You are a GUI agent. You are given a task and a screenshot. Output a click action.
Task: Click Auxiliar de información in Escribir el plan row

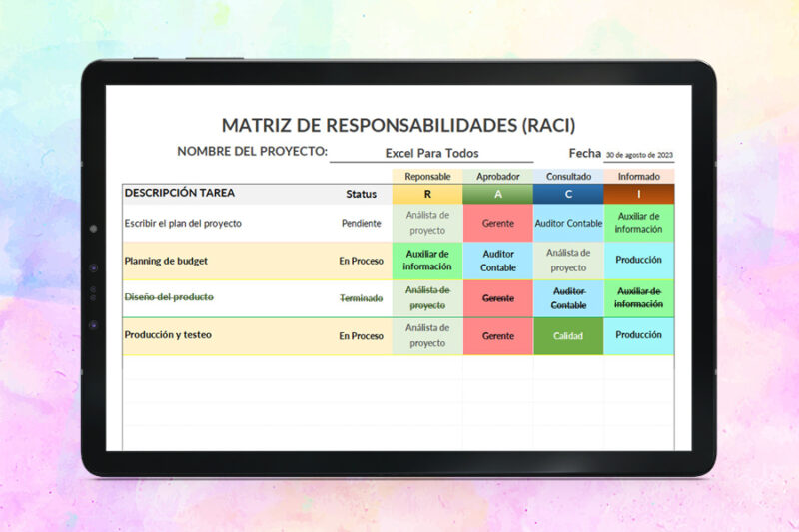(x=639, y=223)
